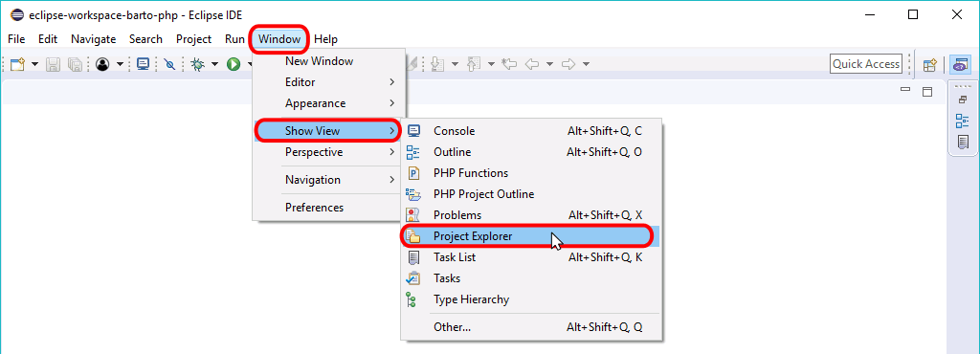980x354 pixels.
Task: Open the Forward history dropdown arrow
Action: pyautogui.click(x=586, y=64)
